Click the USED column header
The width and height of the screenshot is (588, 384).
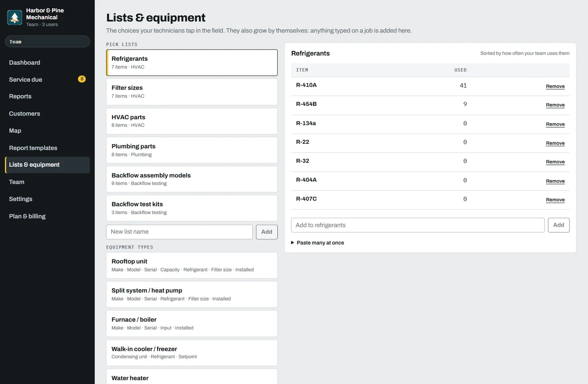click(460, 70)
